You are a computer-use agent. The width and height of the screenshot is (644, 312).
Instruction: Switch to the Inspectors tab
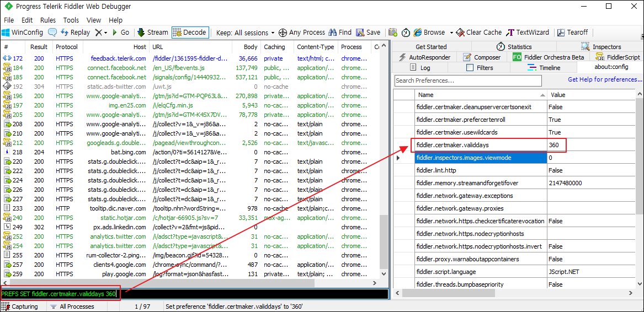601,47
